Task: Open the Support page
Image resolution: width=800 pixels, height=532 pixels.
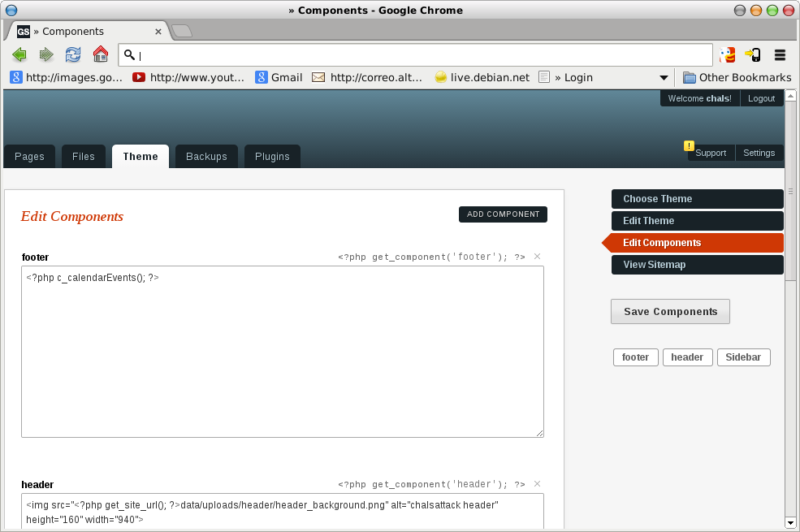Action: (x=711, y=153)
